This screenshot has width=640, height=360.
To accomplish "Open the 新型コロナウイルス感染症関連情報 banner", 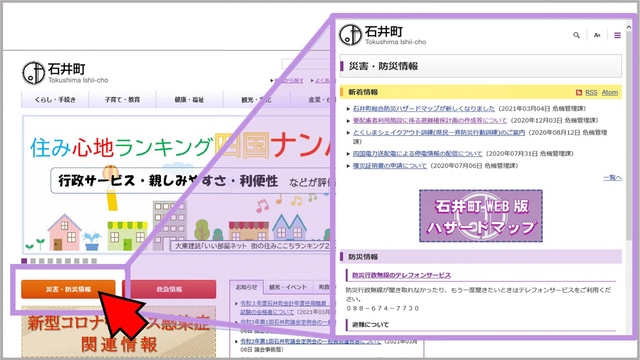I will (x=119, y=332).
